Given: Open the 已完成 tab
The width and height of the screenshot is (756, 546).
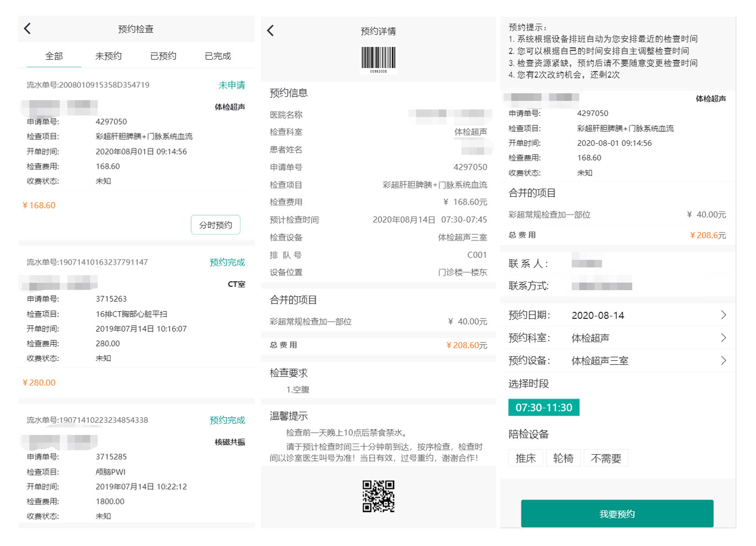Looking at the screenshot, I should pyautogui.click(x=218, y=56).
